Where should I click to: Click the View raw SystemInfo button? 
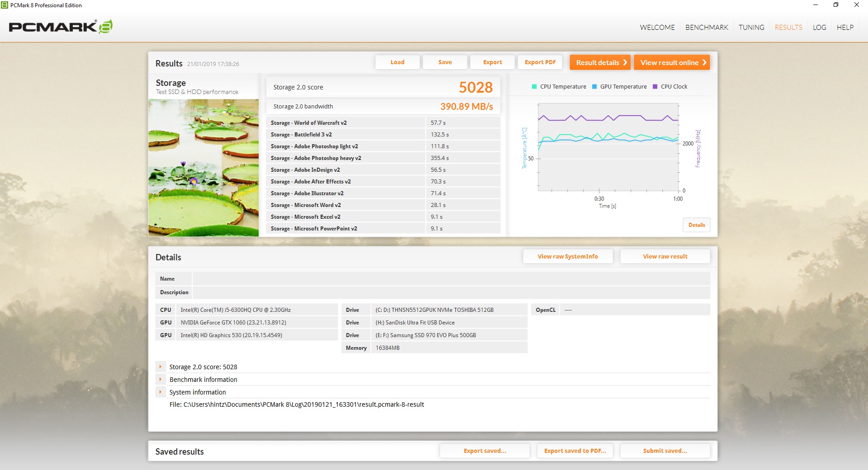point(567,256)
